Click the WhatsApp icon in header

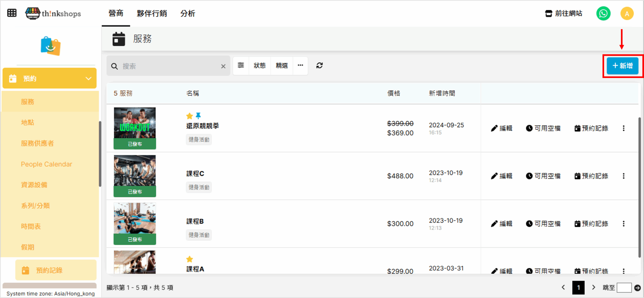[x=603, y=14]
